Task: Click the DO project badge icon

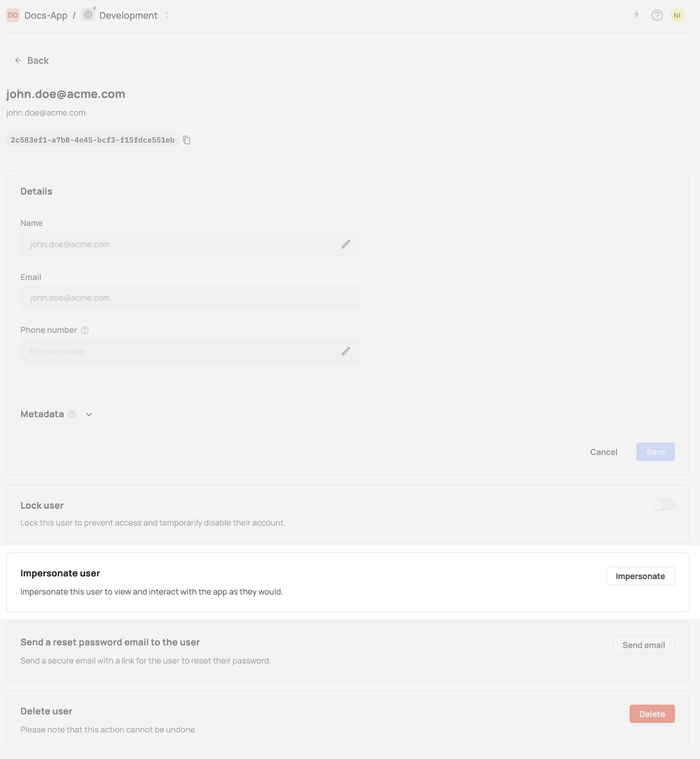Action: (13, 15)
